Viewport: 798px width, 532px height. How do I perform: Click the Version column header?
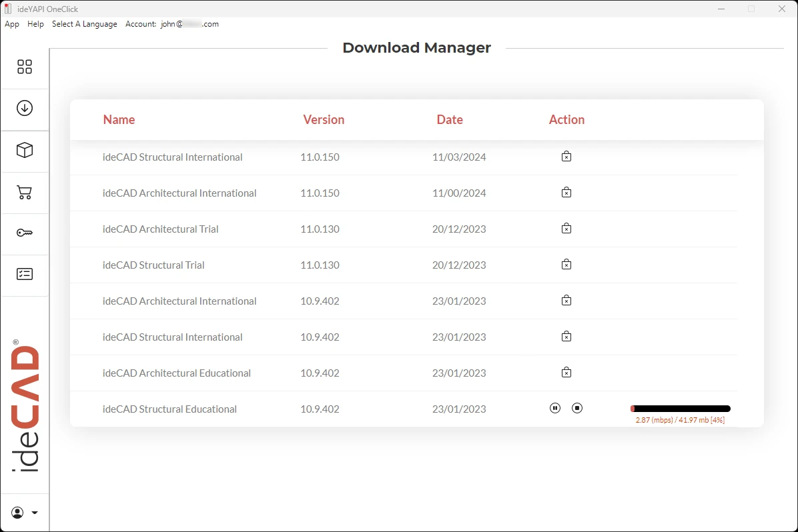click(x=324, y=120)
